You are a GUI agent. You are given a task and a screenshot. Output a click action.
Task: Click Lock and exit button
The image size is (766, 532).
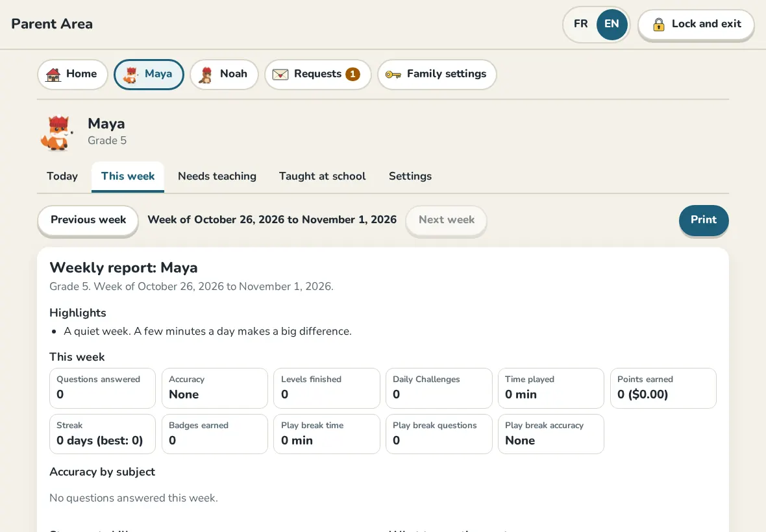697,25
